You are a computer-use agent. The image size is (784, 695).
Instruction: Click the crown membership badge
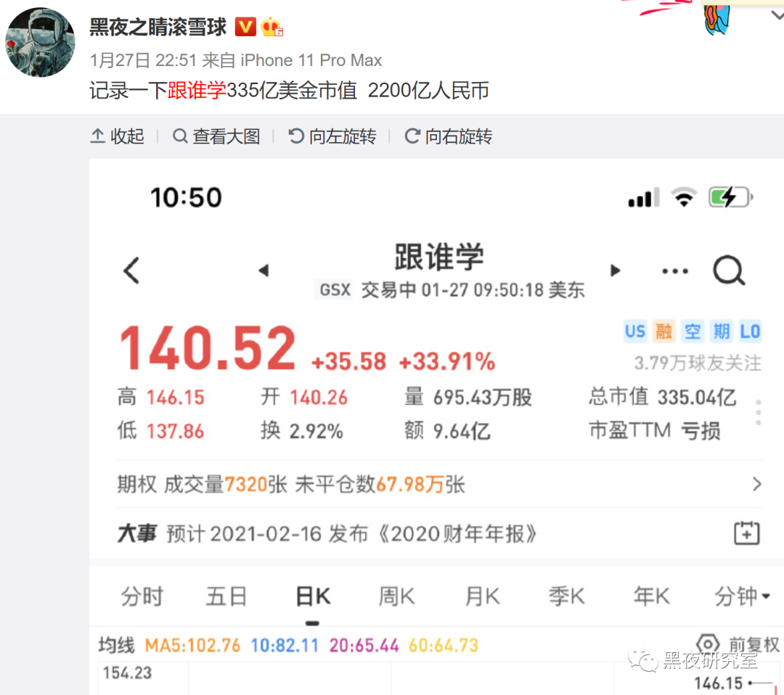(x=271, y=27)
